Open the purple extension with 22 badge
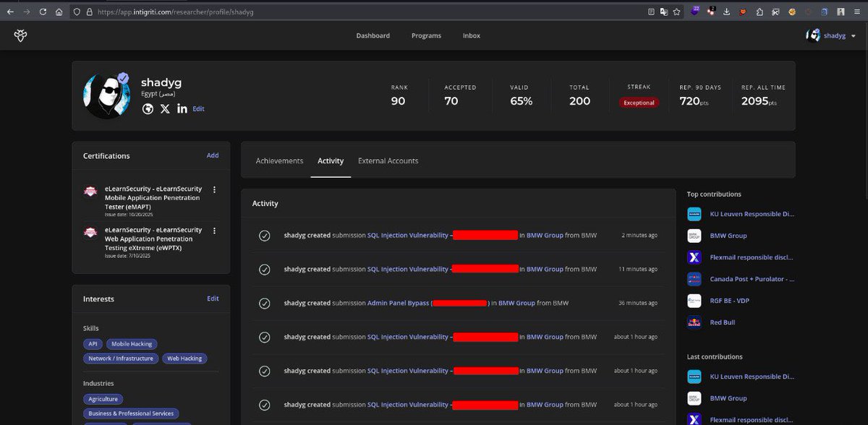Image resolution: width=868 pixels, height=425 pixels. (x=695, y=11)
